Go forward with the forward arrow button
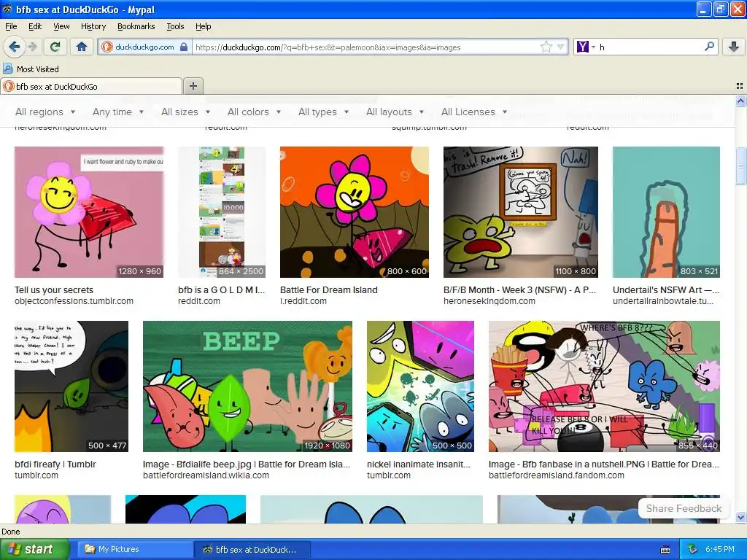 tap(32, 47)
